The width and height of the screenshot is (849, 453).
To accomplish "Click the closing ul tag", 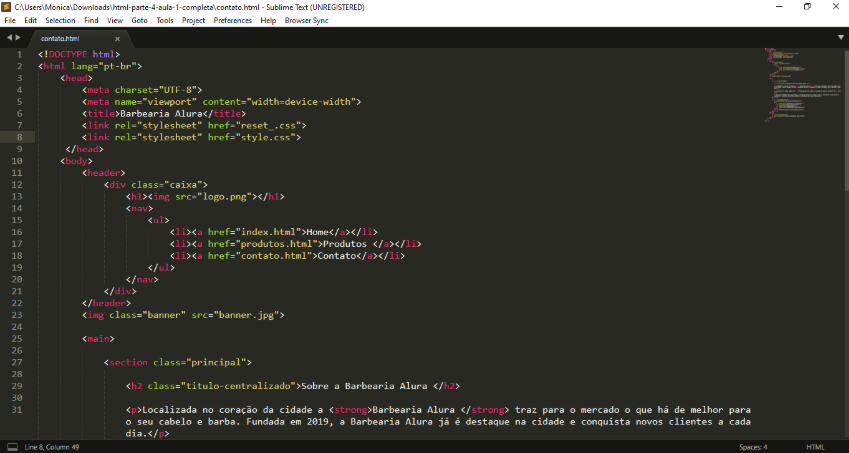I will [161, 267].
